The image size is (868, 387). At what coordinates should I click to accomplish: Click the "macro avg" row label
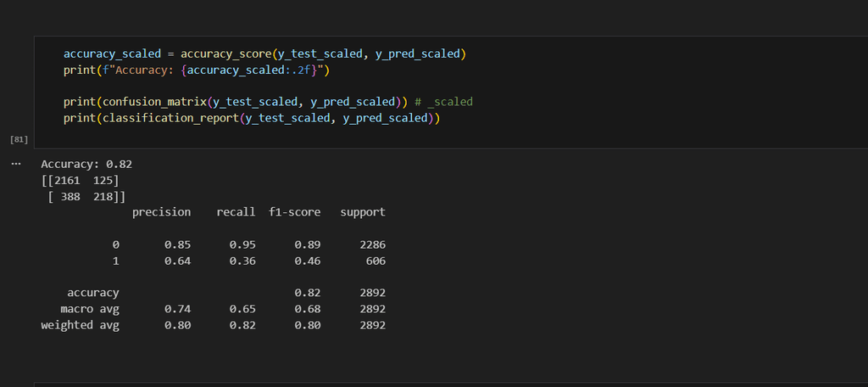(90, 309)
